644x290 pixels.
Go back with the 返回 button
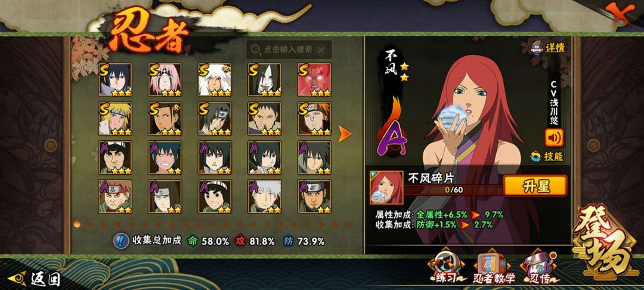pyautogui.click(x=35, y=279)
